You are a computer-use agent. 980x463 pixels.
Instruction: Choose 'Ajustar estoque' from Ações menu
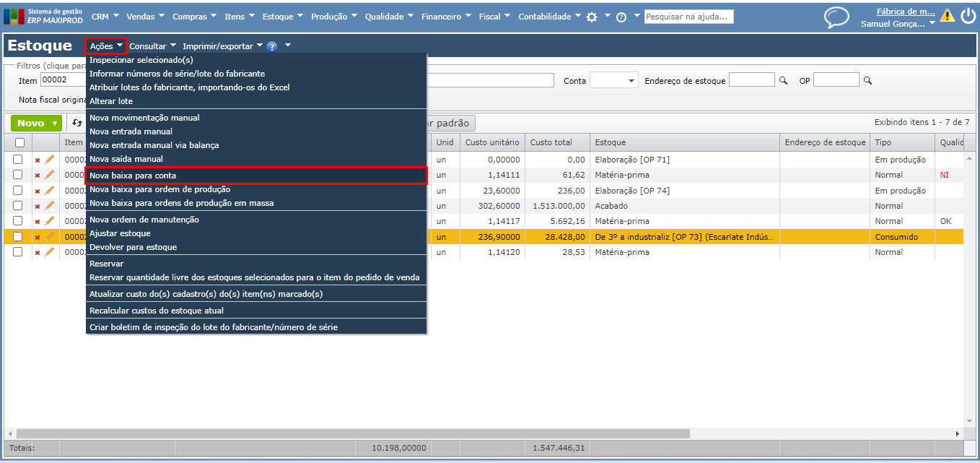coord(120,233)
